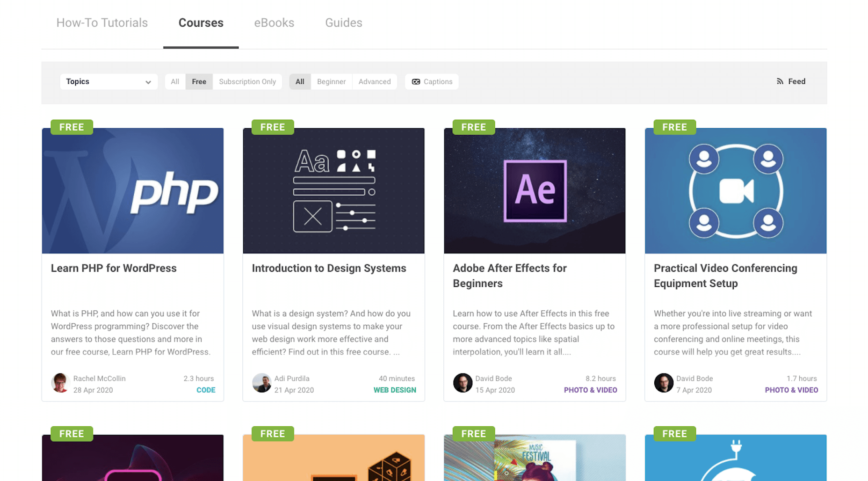Open the Learn PHP for WordPress title

[x=114, y=268]
